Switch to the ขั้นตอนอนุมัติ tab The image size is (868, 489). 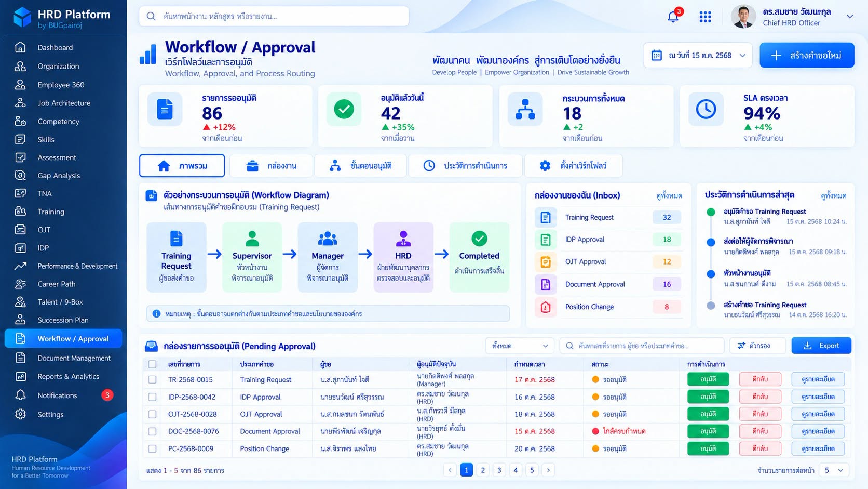(x=361, y=166)
